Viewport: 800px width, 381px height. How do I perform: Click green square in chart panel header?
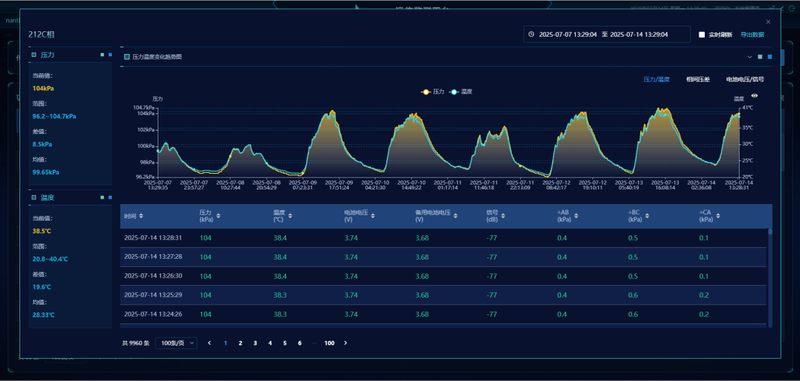pos(760,57)
